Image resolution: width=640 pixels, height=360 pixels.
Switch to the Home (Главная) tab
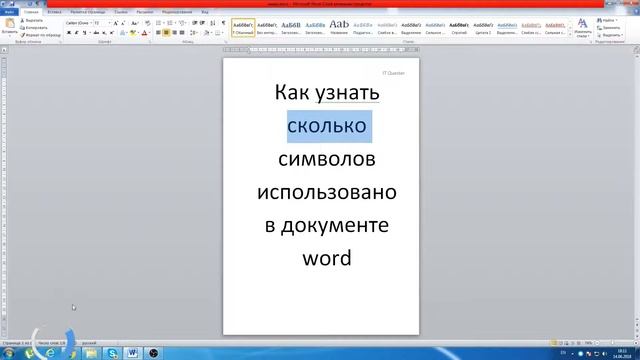point(31,12)
